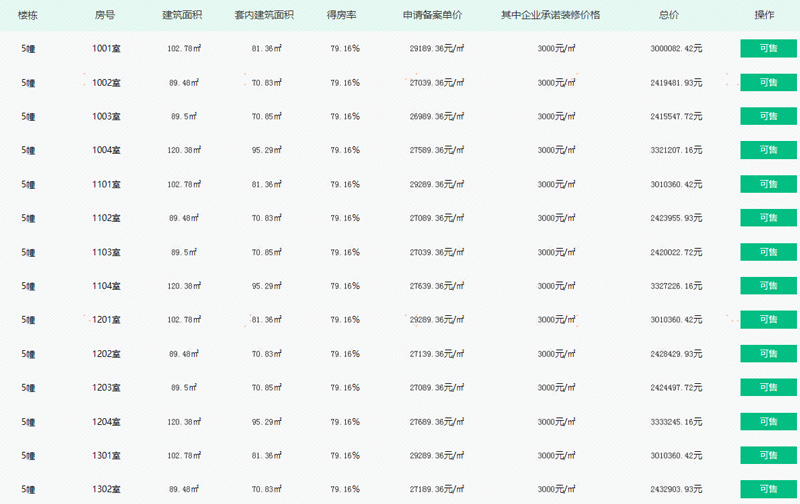800x504 pixels.
Task: Click the 建筑面积 column header
Action: 182,15
